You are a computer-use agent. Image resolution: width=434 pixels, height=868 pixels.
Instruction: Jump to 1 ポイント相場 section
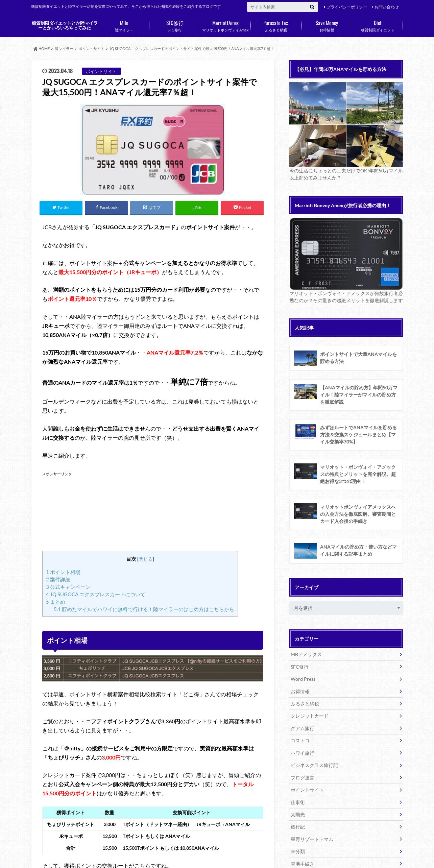coord(63,572)
